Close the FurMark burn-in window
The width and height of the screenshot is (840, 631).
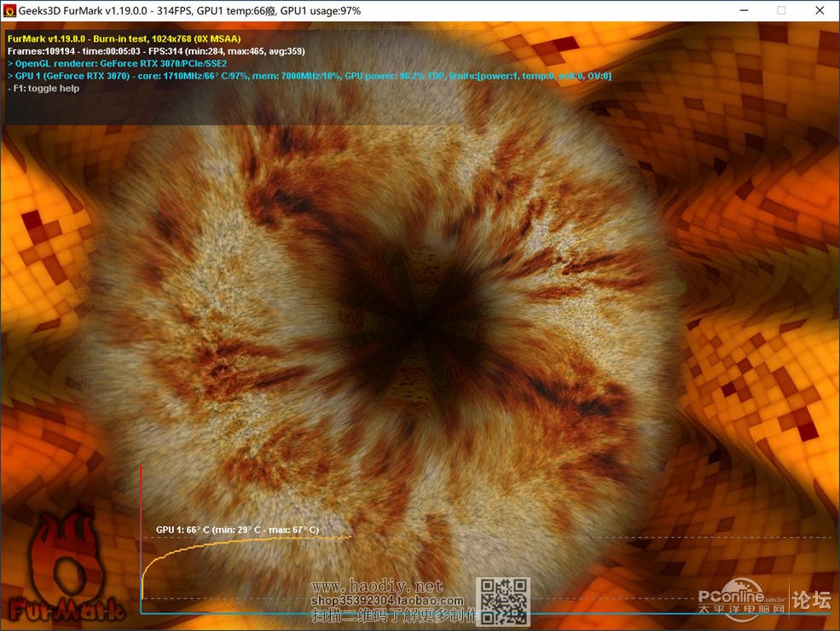(x=820, y=10)
